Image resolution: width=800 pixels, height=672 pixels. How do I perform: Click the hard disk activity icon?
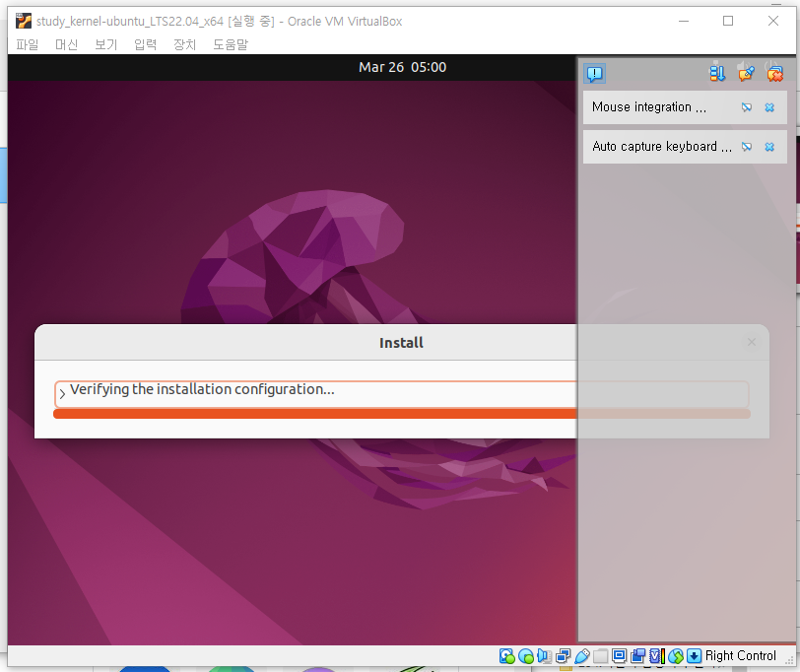[505, 655]
